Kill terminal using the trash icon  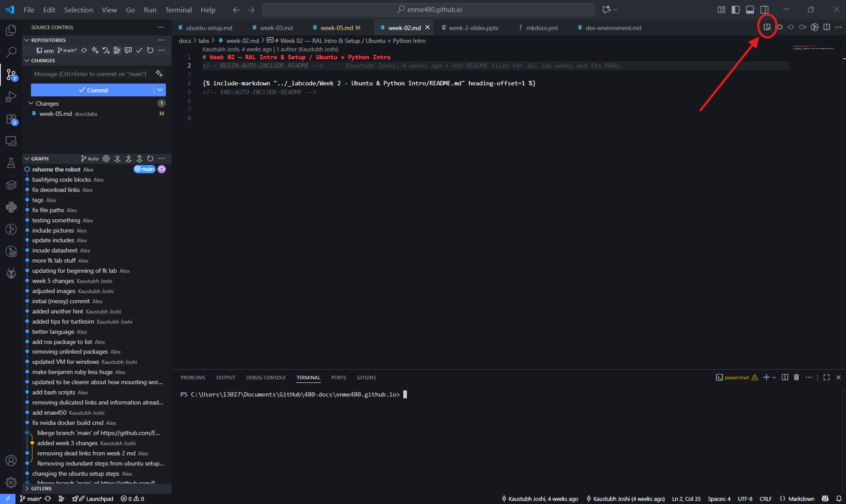click(796, 377)
